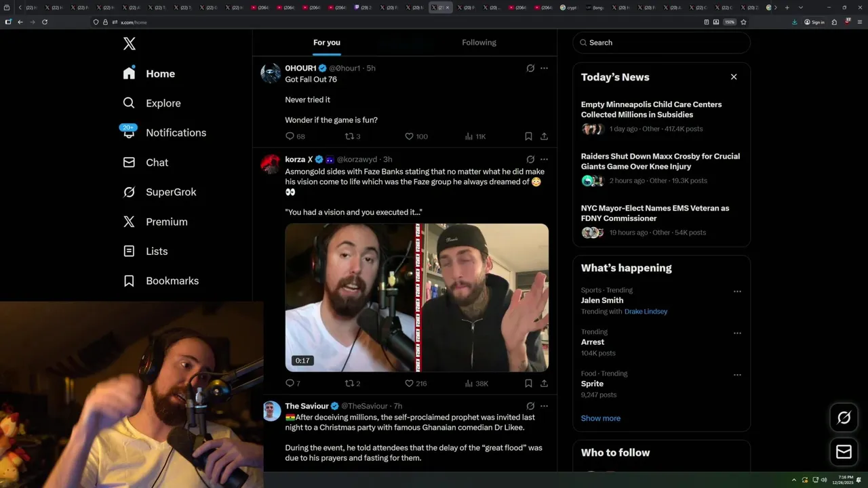Open Premium from the sidebar
The image size is (868, 488).
tap(155, 222)
